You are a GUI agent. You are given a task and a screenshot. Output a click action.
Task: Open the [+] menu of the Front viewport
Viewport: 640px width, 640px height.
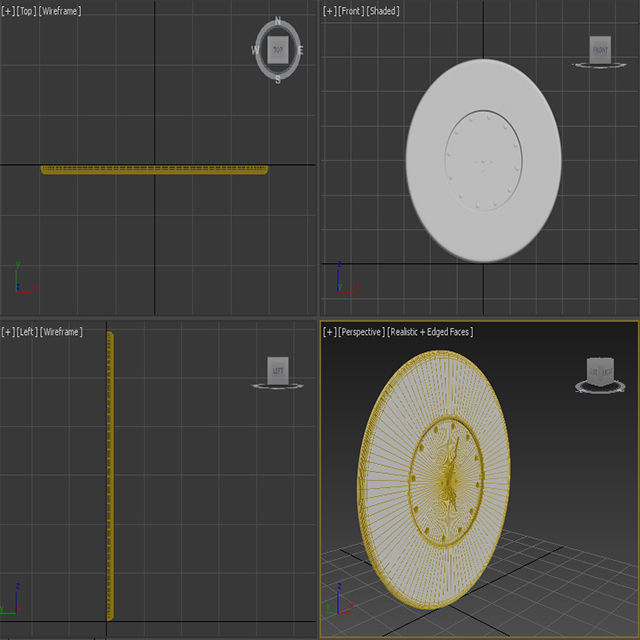point(329,11)
